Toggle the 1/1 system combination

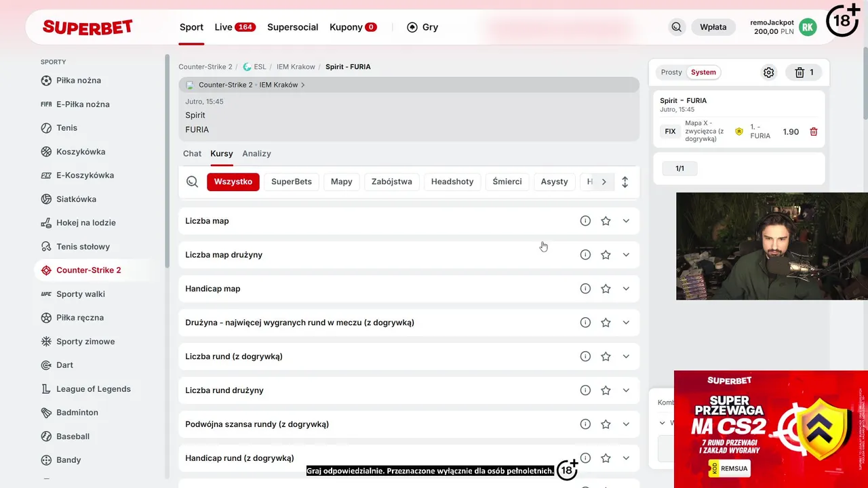pyautogui.click(x=679, y=169)
